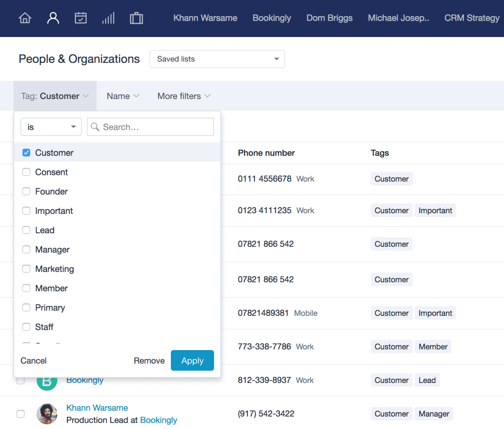This screenshot has width=504, height=429.
Task: Click phone number 773-338-7786
Action: pos(264,347)
